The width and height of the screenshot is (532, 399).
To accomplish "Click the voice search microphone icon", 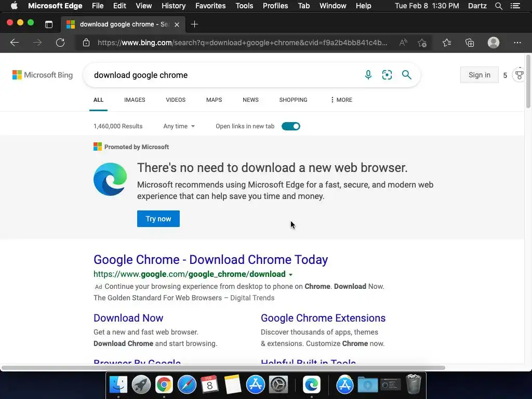I will click(x=368, y=75).
